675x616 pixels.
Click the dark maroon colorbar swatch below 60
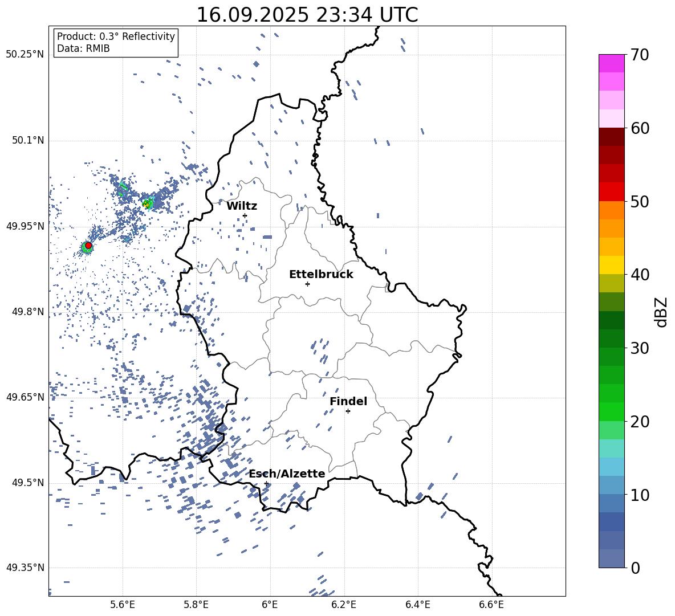click(x=611, y=137)
